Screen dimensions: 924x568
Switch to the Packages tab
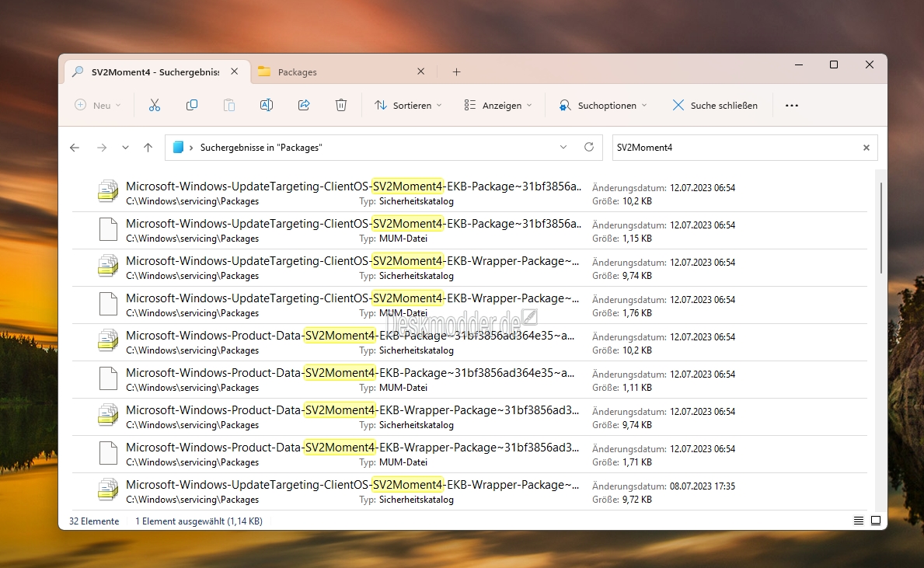pos(342,72)
